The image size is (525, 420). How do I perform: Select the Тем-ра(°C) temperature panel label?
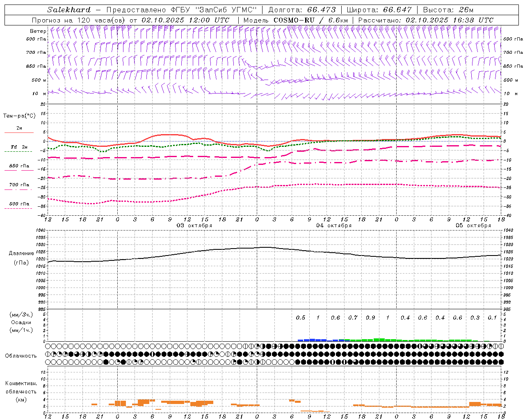[19, 116]
